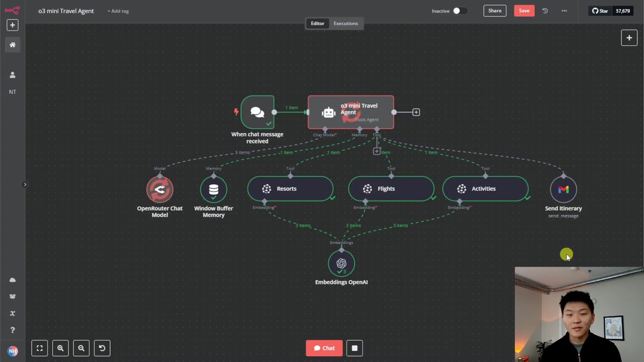Viewport: 644px width, 362px height.
Task: Open the NH user avatar menu
Action: click(12, 351)
